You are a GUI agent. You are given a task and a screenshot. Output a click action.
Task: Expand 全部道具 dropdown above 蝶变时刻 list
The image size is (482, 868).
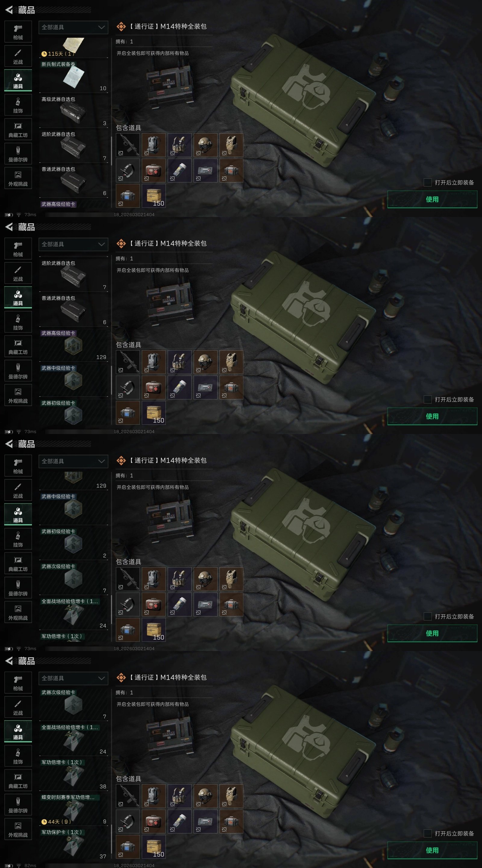pyautogui.click(x=74, y=678)
